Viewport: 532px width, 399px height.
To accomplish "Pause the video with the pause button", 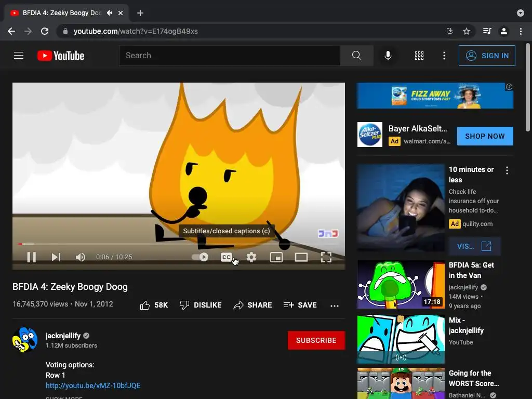I will 32,257.
